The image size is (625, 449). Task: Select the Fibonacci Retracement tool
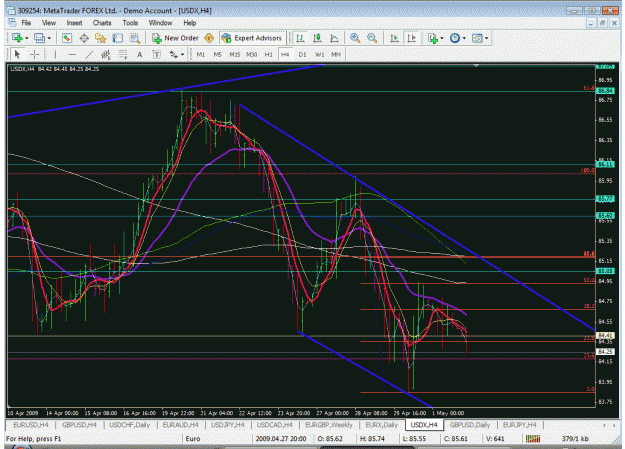coord(123,55)
